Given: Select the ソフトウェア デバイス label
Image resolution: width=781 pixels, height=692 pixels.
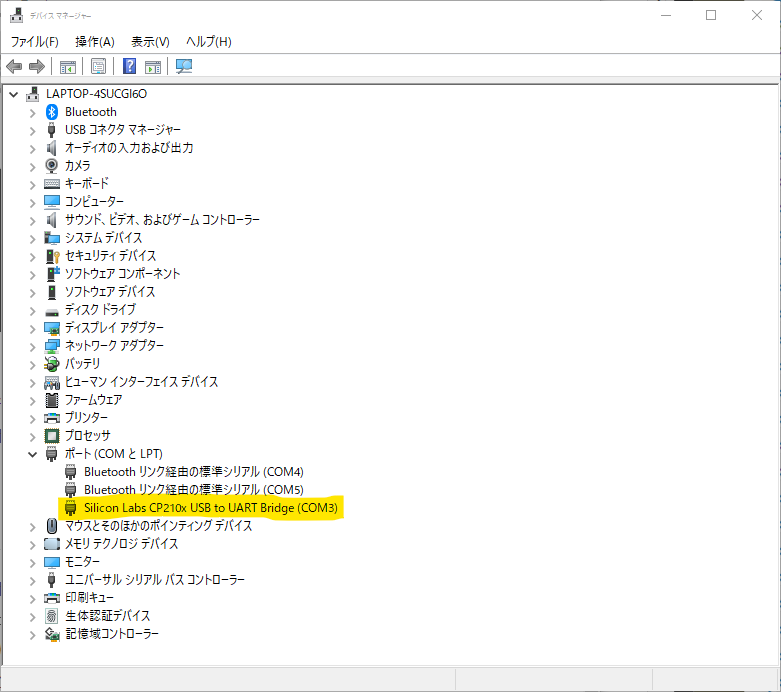Looking at the screenshot, I should pos(110,291).
